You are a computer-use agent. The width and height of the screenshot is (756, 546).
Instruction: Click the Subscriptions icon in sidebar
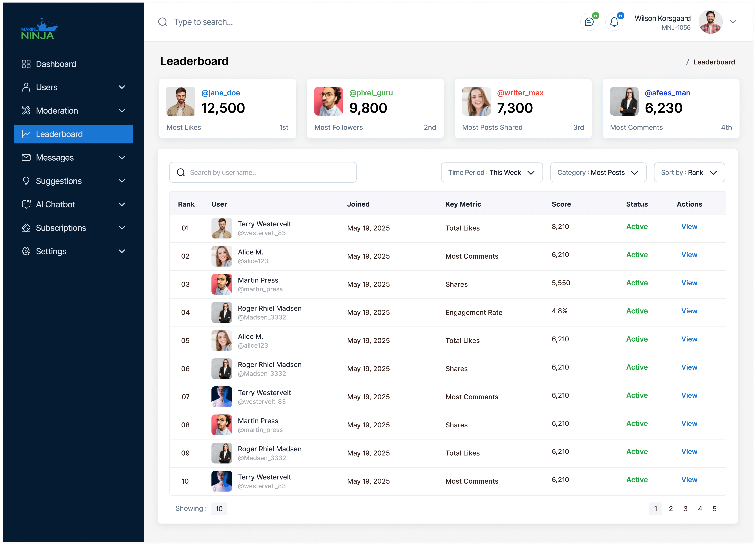(26, 228)
